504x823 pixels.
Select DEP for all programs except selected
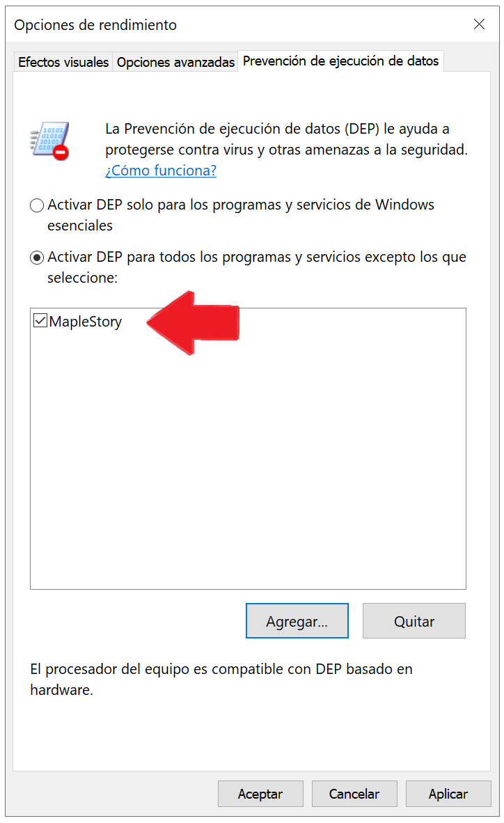coord(37,258)
